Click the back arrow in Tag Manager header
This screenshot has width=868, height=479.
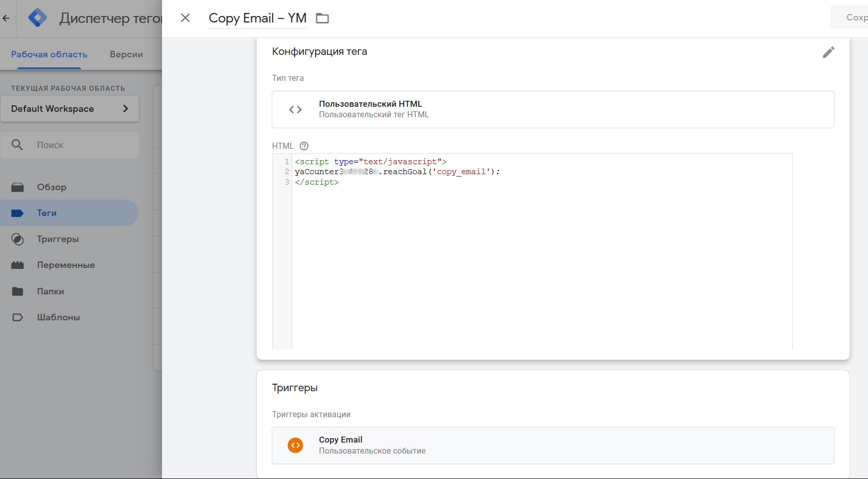[6, 18]
